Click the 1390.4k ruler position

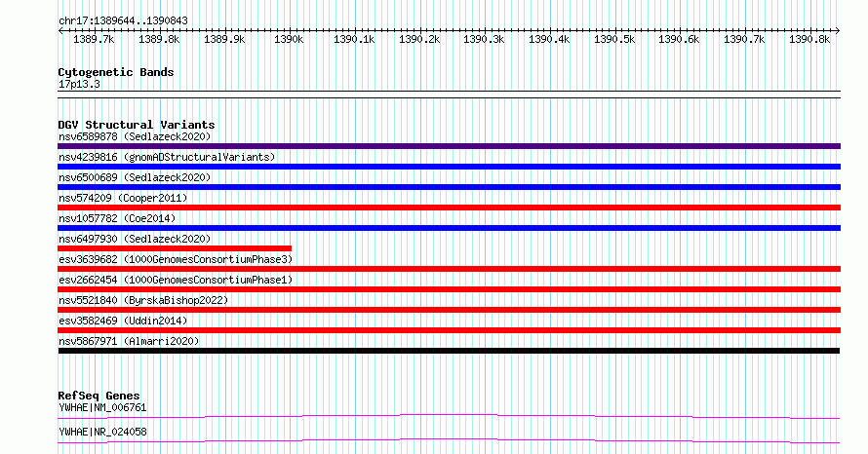pyautogui.click(x=549, y=39)
